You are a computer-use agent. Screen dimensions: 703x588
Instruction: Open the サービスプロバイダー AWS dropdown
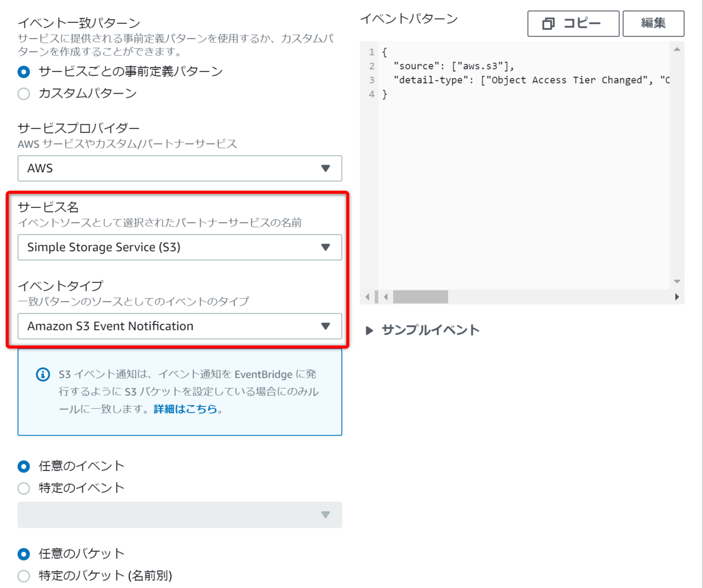point(180,168)
